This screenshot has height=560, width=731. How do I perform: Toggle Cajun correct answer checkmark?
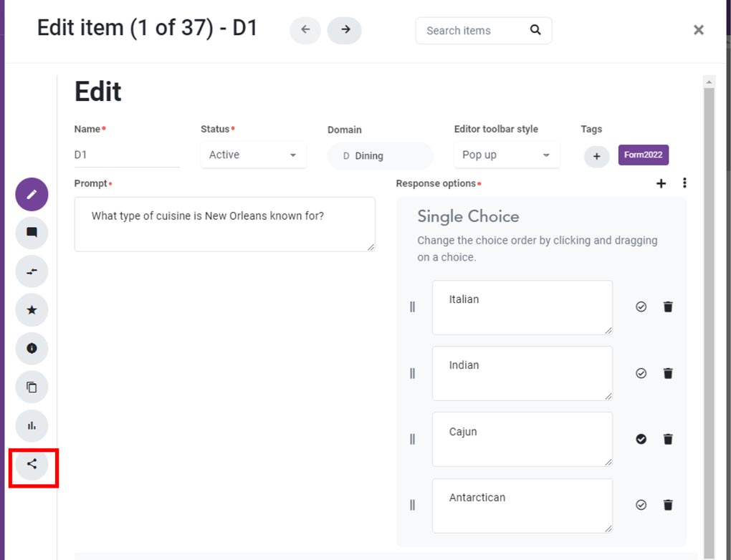click(641, 439)
